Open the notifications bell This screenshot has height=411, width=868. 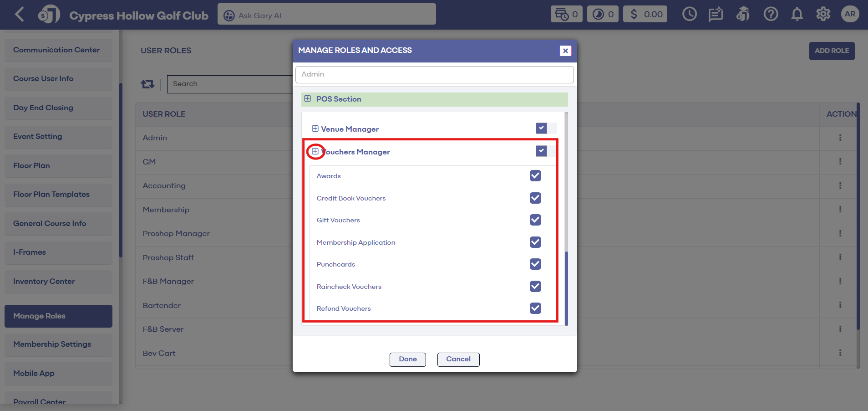click(x=797, y=15)
